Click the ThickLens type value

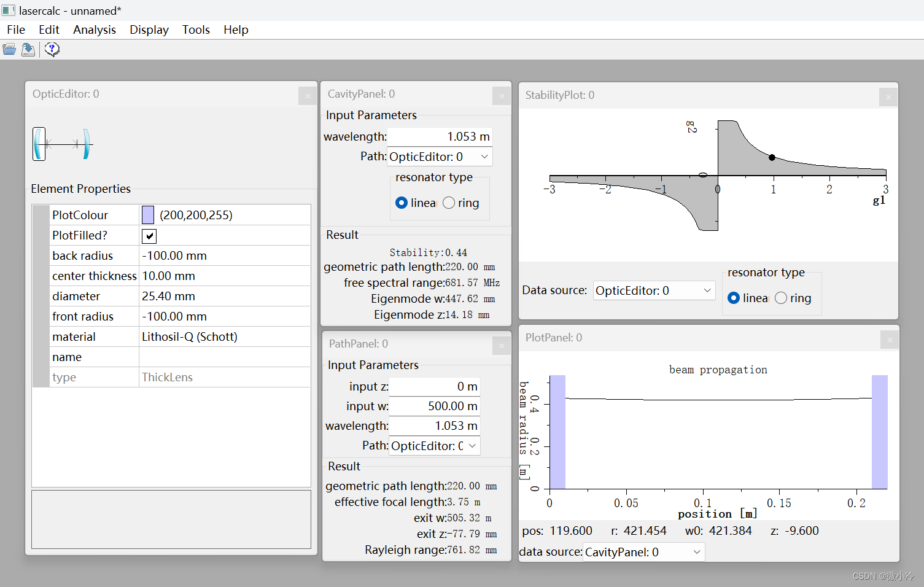(225, 377)
